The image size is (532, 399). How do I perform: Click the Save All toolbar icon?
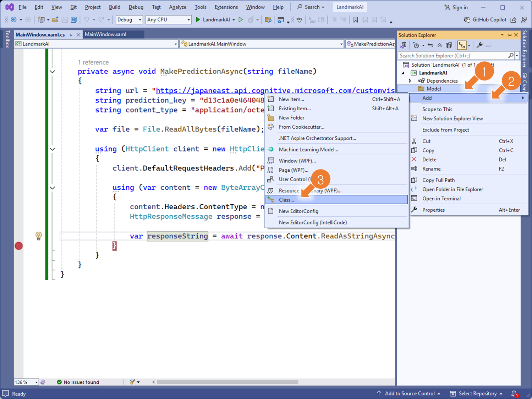click(x=73, y=20)
